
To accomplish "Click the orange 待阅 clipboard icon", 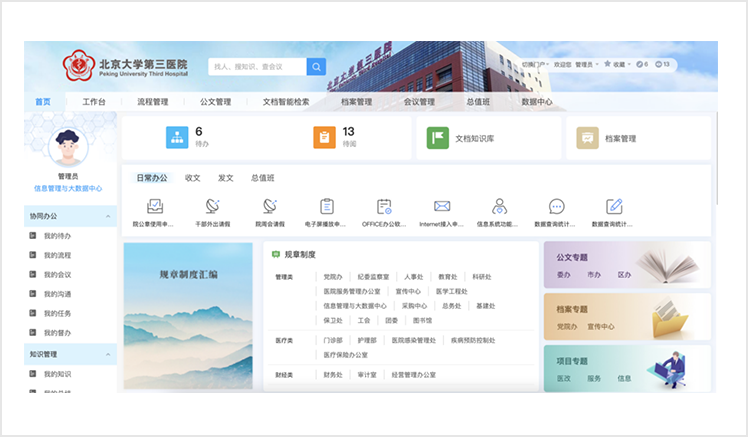I will [x=323, y=138].
